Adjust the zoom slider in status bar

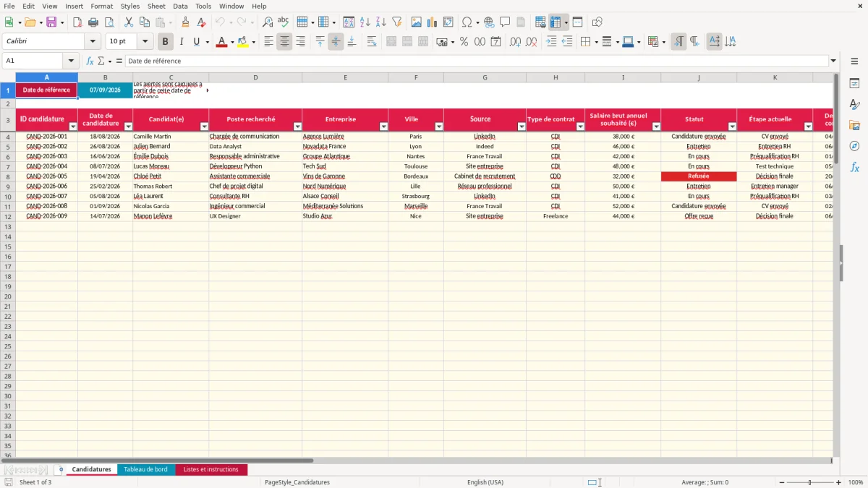coord(809,482)
